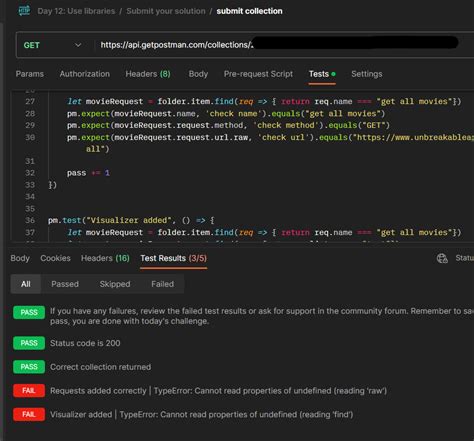The image size is (474, 441).
Task: Switch to the response Body tab
Action: (x=20, y=258)
